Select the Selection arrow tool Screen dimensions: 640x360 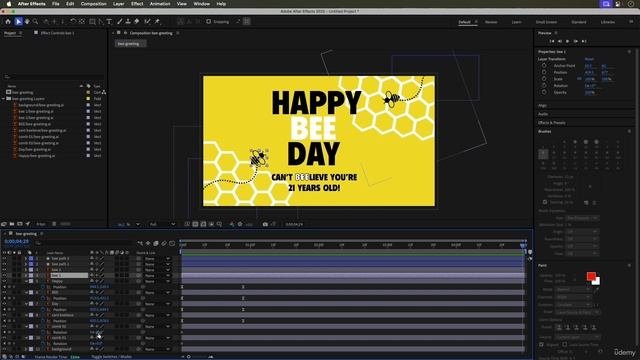point(18,22)
